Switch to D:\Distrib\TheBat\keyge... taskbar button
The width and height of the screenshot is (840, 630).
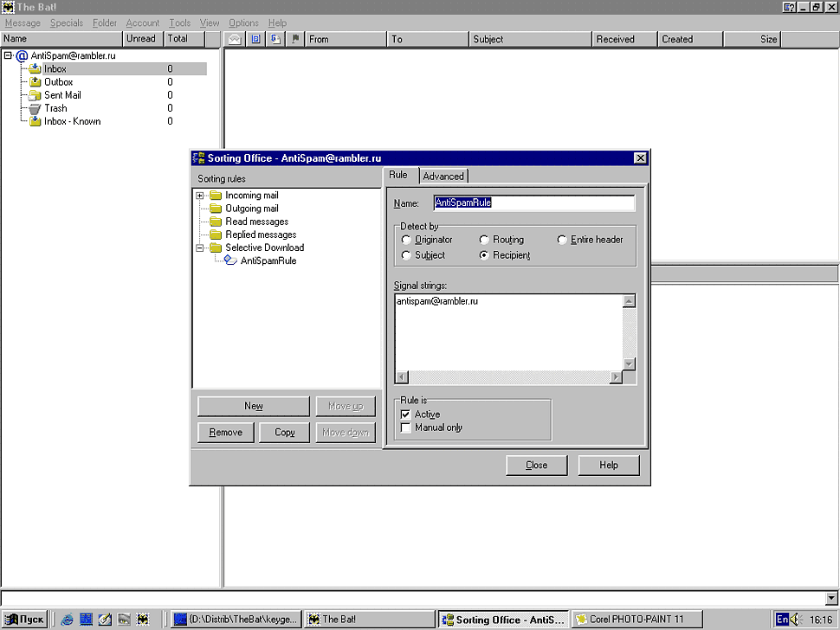click(x=236, y=620)
